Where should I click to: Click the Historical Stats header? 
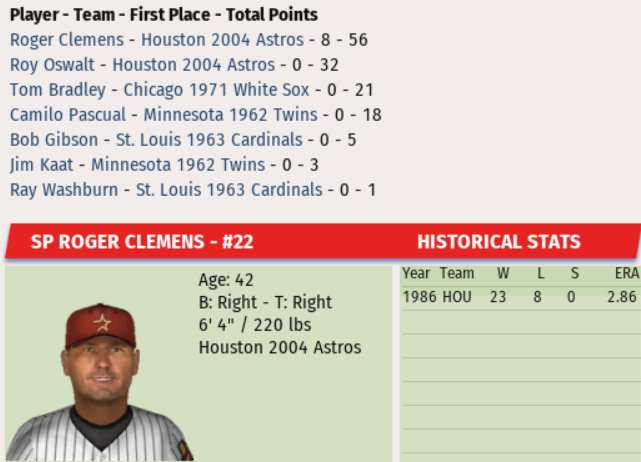pyautogui.click(x=498, y=242)
